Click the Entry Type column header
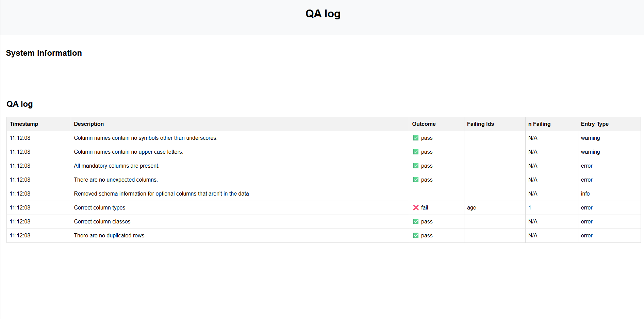The width and height of the screenshot is (644, 319). pyautogui.click(x=594, y=124)
